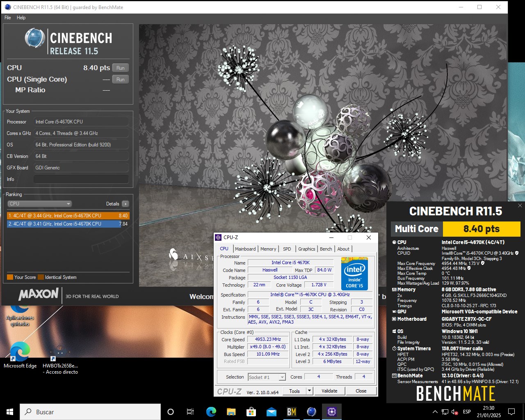
Task: Click the ranking Details arrow button
Action: pyautogui.click(x=126, y=204)
